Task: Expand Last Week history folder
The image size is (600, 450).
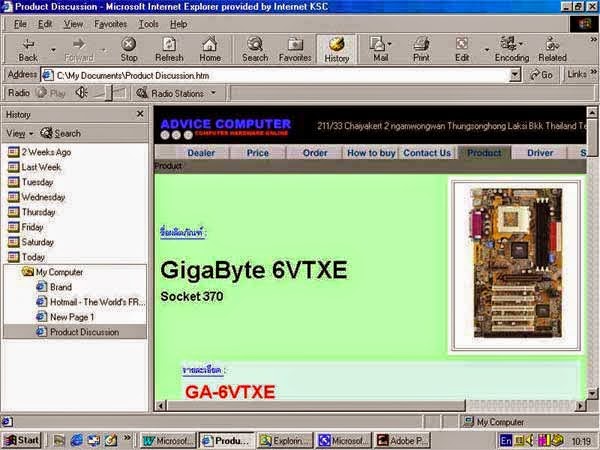Action: pos(34,167)
